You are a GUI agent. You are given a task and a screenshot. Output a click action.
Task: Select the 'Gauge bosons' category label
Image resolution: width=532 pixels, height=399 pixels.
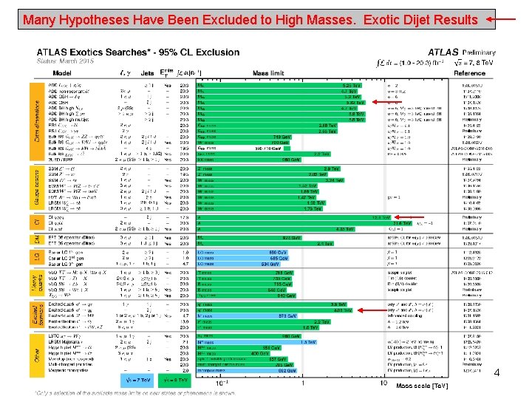pyautogui.click(x=37, y=188)
